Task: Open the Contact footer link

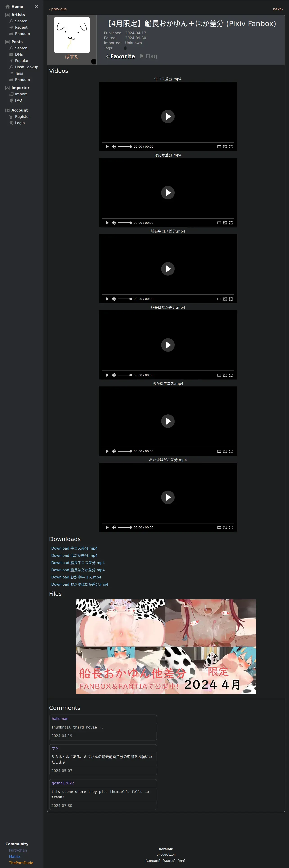Action: pos(153,861)
